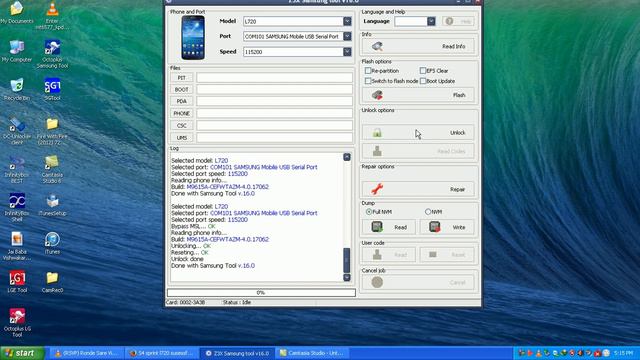The height and width of the screenshot is (360, 640).
Task: Toggle Boot Update checkbox
Action: pyautogui.click(x=423, y=81)
